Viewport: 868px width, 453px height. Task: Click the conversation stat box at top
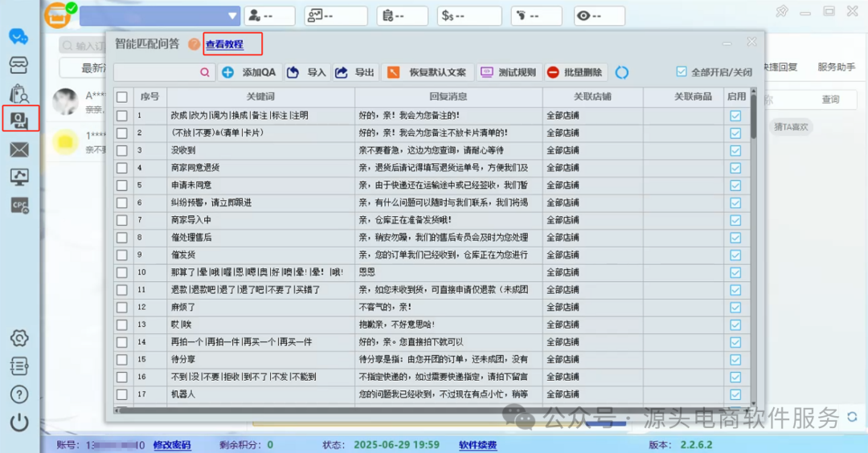coord(336,16)
